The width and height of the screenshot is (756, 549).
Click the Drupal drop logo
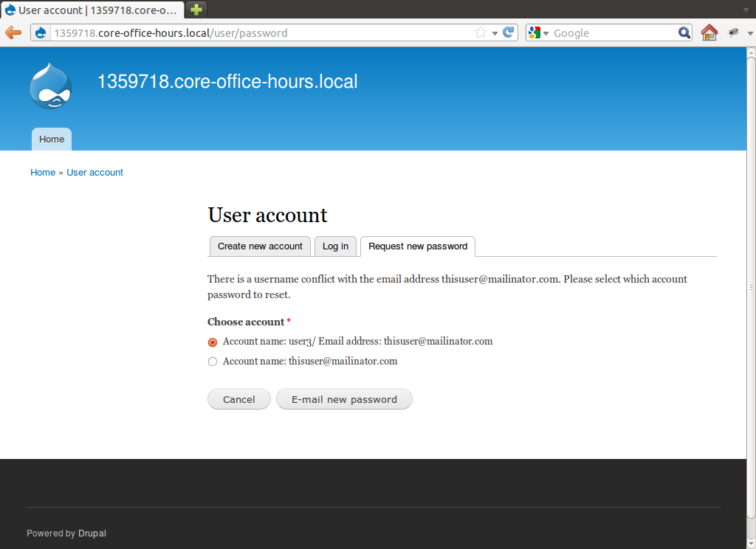(50, 86)
